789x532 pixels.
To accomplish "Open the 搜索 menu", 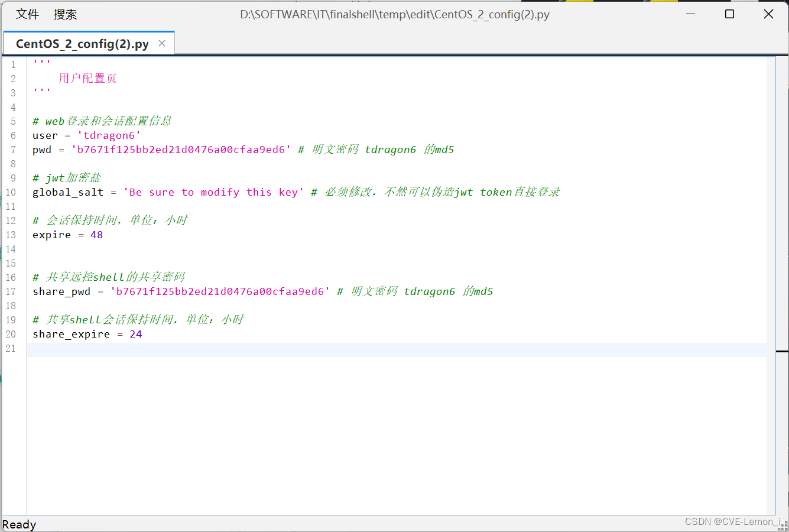I will [x=65, y=14].
